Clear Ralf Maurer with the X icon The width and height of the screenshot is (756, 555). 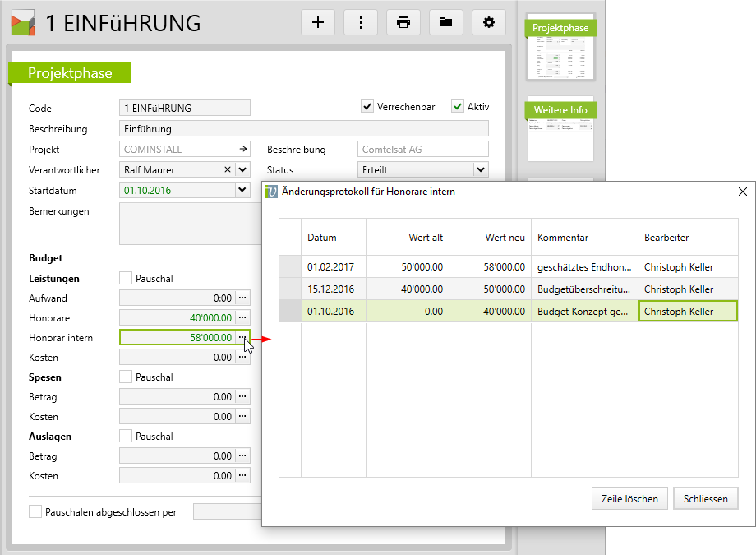[x=228, y=169]
